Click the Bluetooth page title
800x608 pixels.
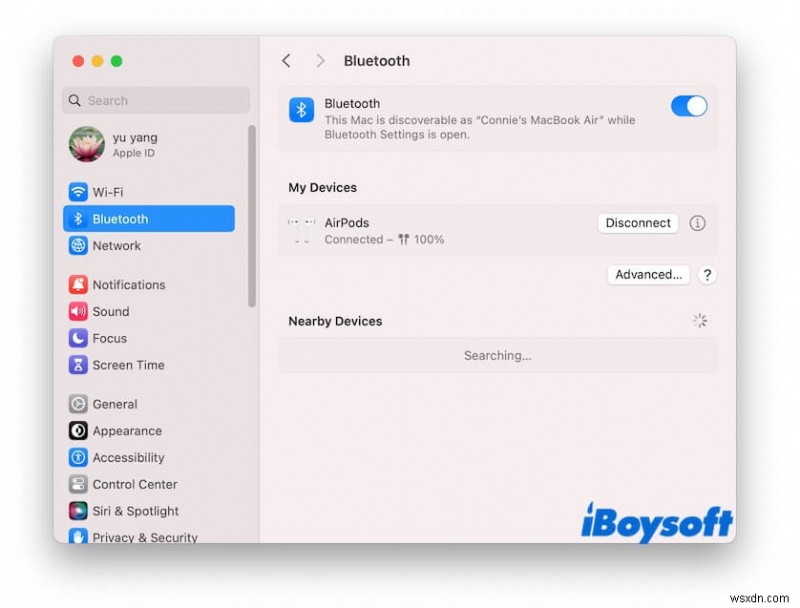click(377, 61)
